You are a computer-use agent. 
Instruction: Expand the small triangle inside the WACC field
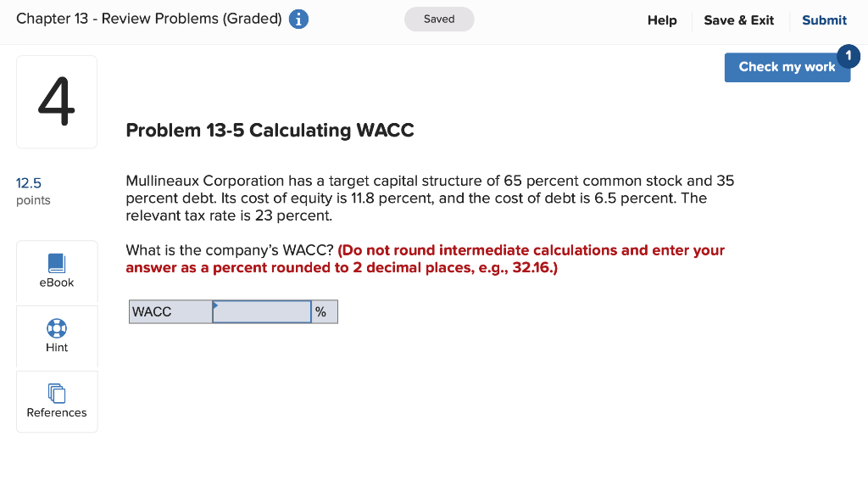[215, 306]
